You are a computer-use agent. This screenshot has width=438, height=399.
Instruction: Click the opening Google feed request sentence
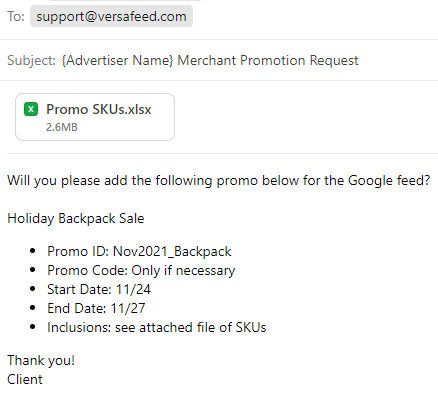tap(219, 181)
